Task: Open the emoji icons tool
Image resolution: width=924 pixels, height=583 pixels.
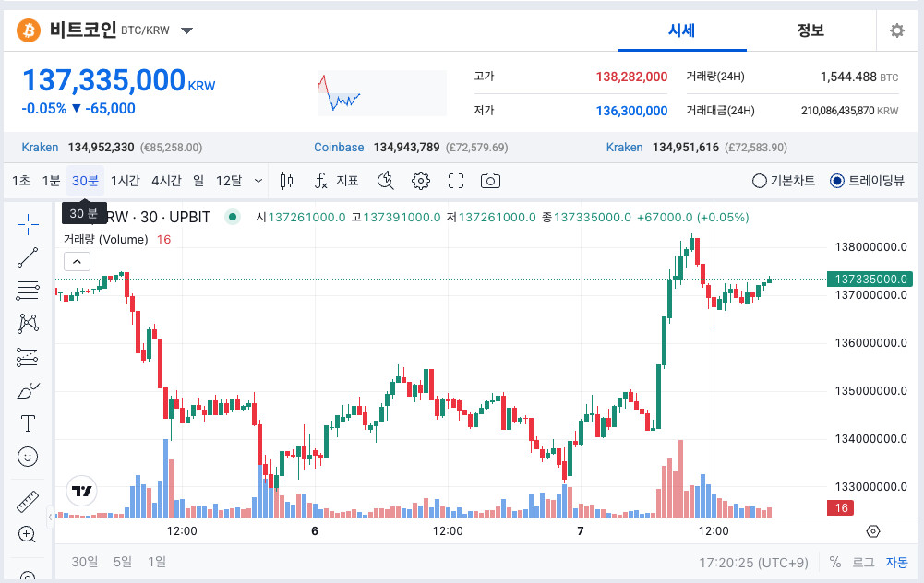Action: [28, 457]
